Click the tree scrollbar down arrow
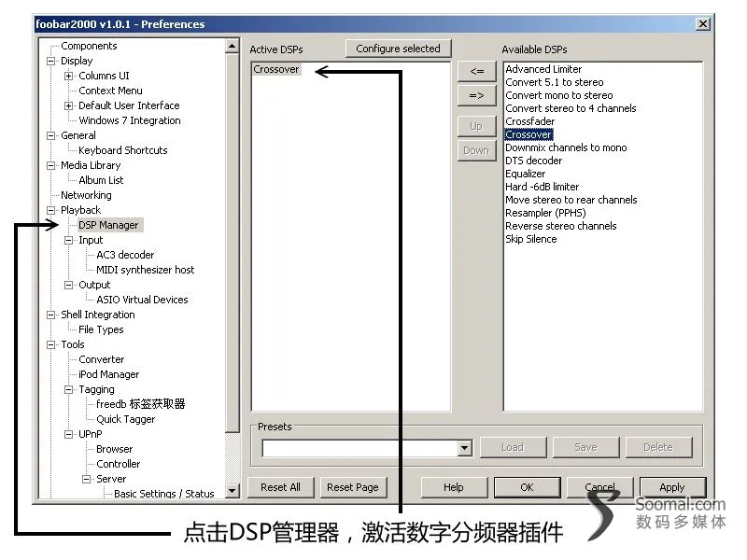747x560 pixels. 232,491
